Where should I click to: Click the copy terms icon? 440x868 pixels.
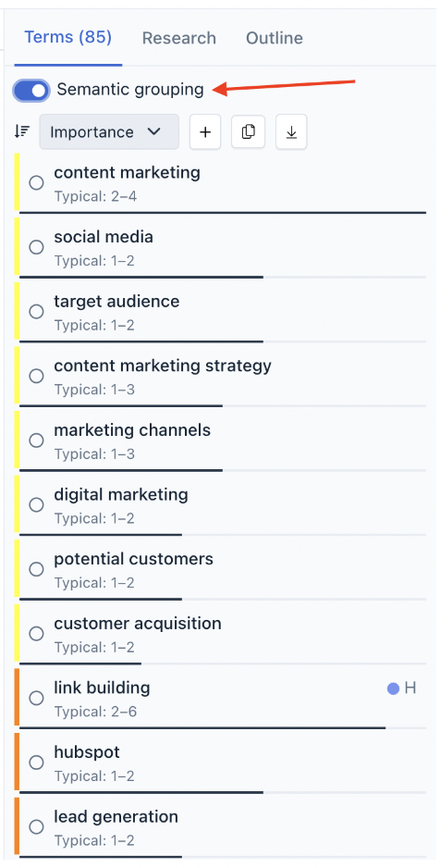tap(248, 132)
